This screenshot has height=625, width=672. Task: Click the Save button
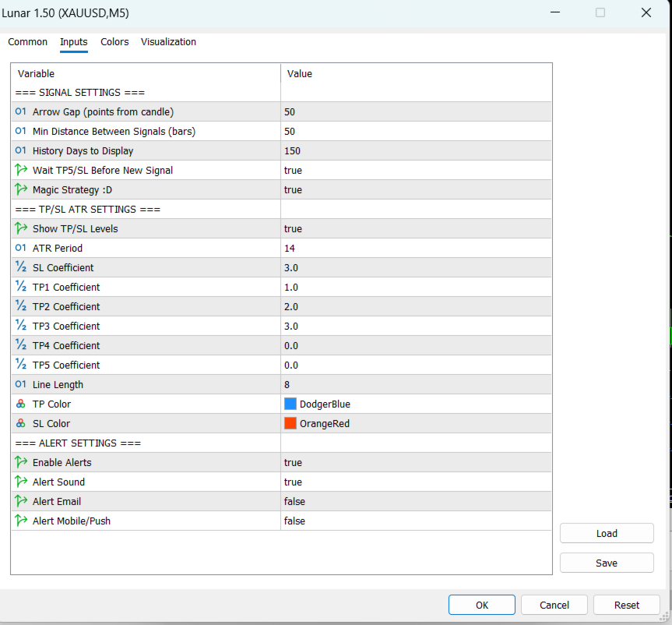(x=607, y=563)
